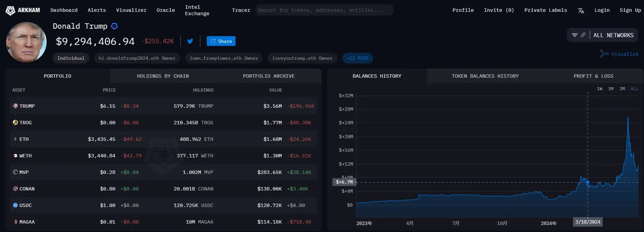Click the ETH token icon
Viewport: 644px width, 232px height.
coord(15,139)
